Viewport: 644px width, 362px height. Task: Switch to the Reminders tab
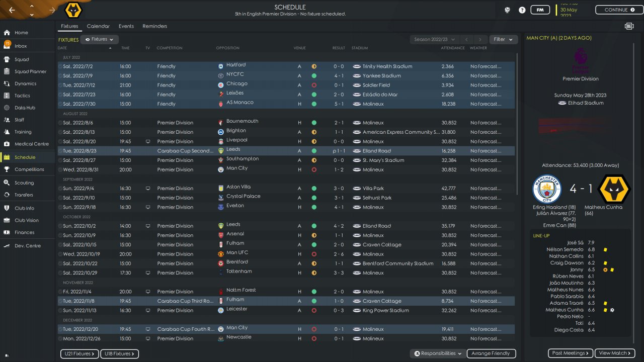tap(155, 26)
